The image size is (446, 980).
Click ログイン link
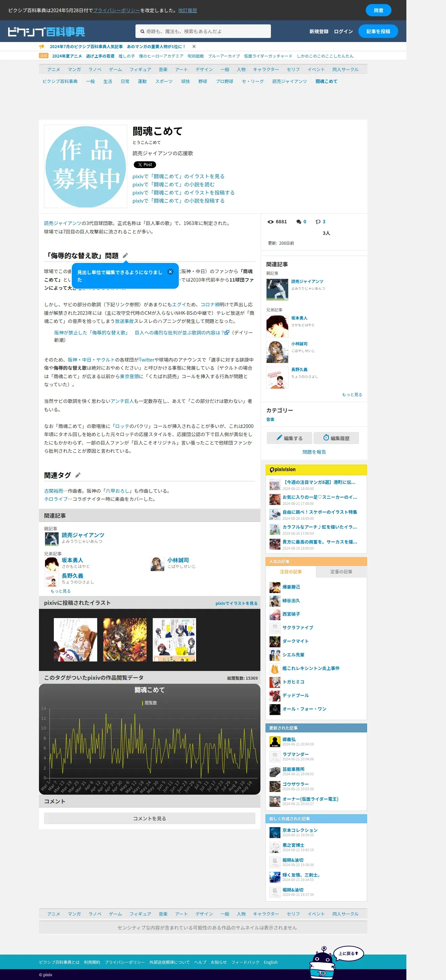tap(343, 32)
